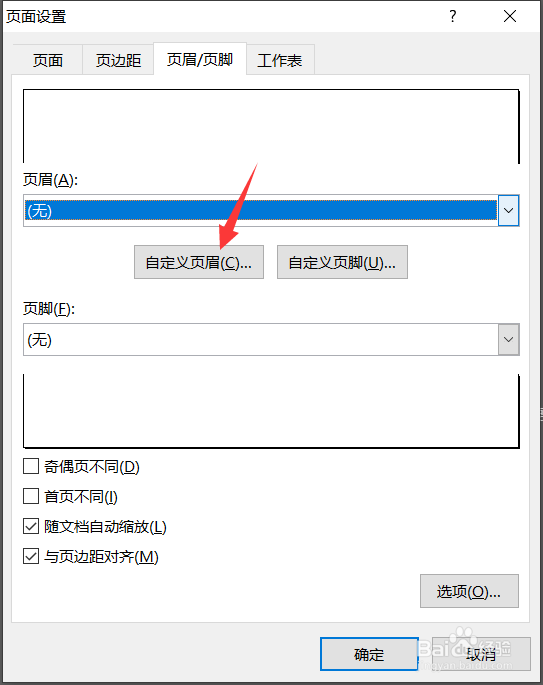Cancel with the 取消 button
543x685 pixels.
(481, 654)
